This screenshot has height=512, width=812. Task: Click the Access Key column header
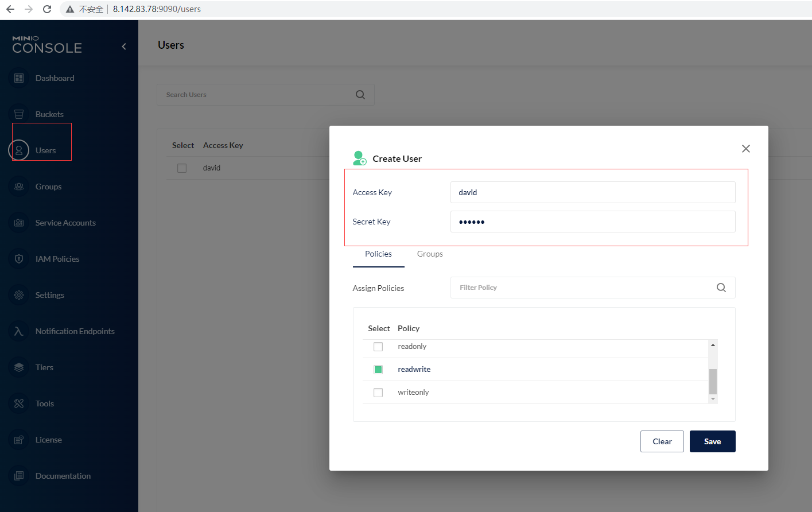click(223, 145)
